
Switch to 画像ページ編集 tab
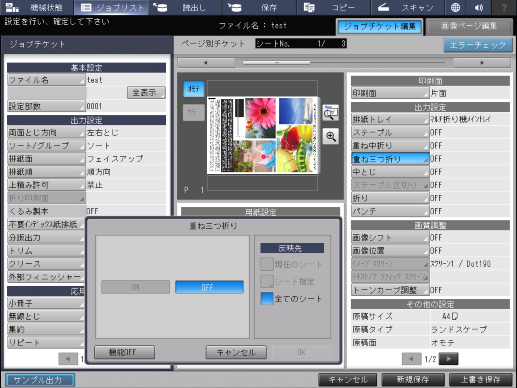(469, 26)
